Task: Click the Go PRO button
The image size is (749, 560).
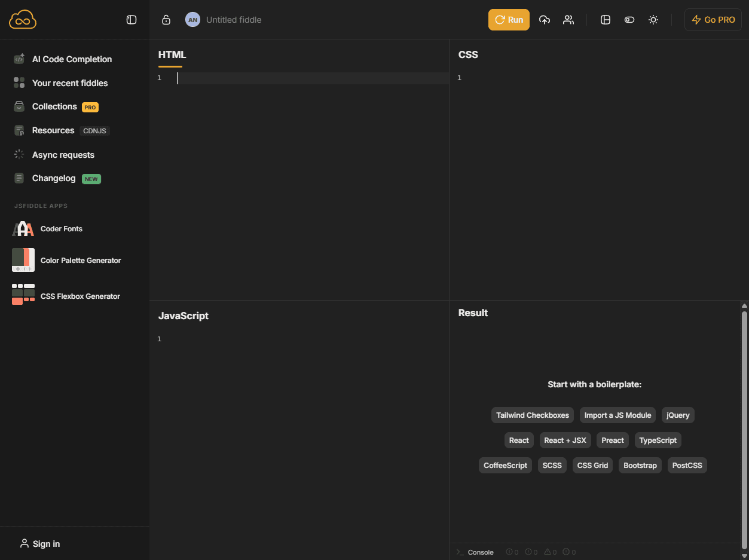Action: pyautogui.click(x=713, y=20)
